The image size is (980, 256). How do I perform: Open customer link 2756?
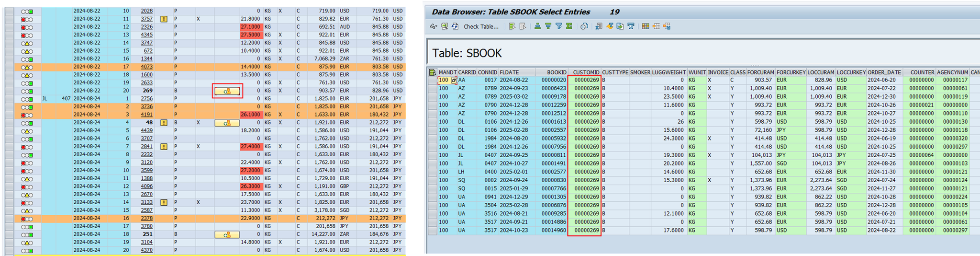[x=147, y=99]
